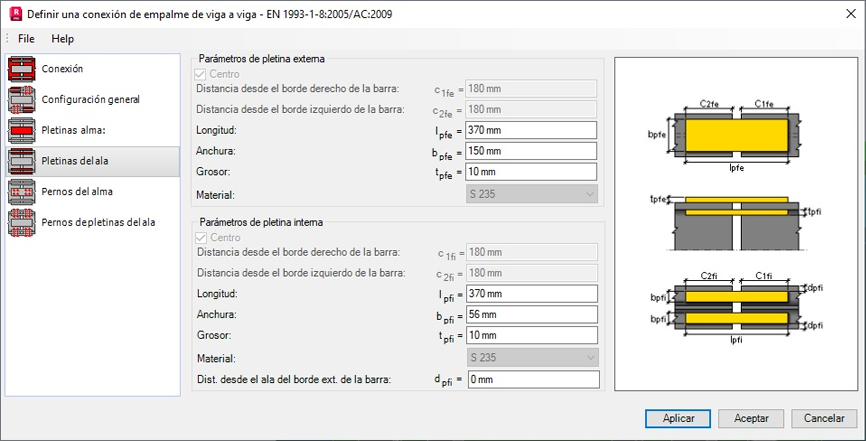Open the external plate Material dropdown
This screenshot has width=866, height=441.
point(531,194)
